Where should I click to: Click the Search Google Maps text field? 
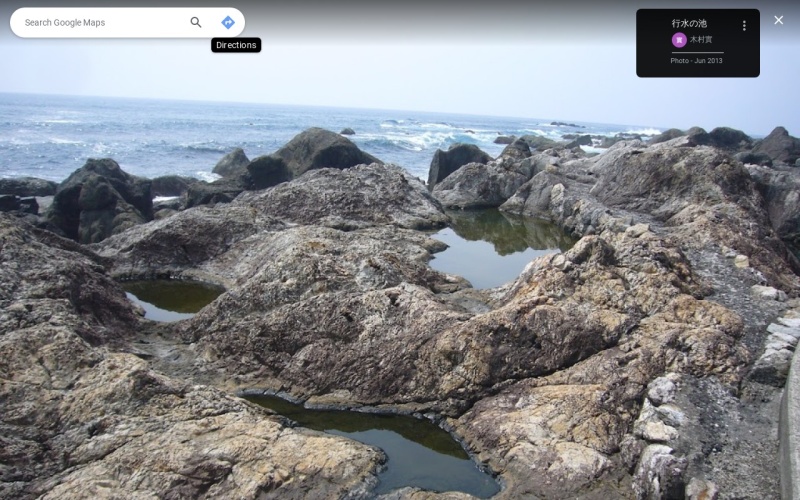pyautogui.click(x=100, y=22)
